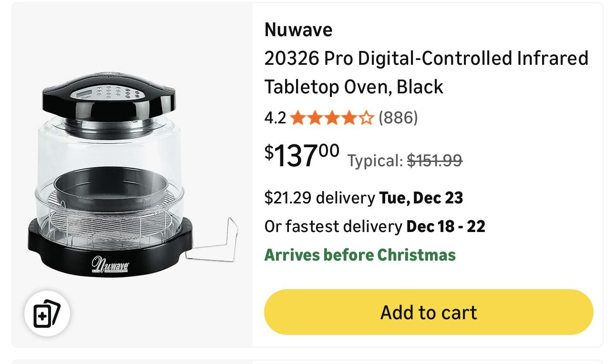615x364 pixels.
Task: Open the (886) reviews count
Action: tap(398, 118)
